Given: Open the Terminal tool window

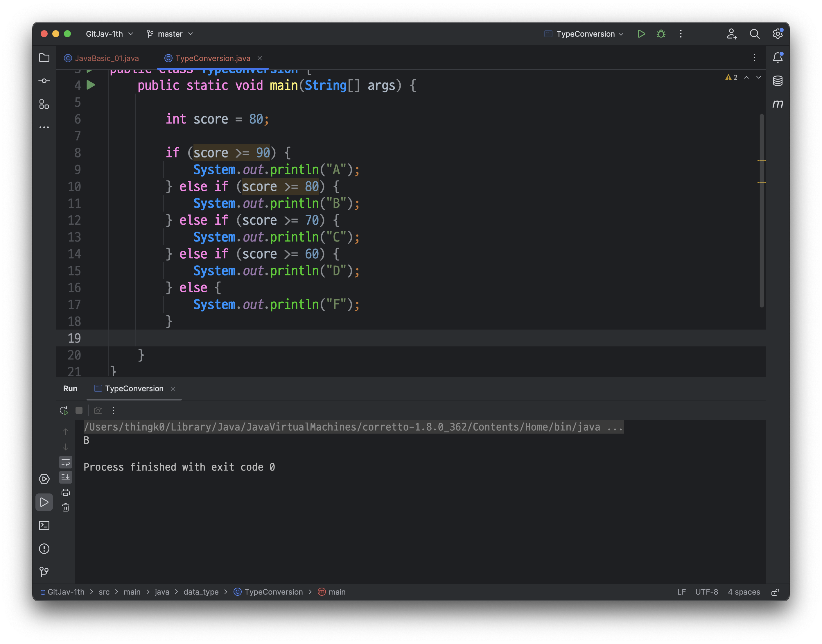Looking at the screenshot, I should pyautogui.click(x=44, y=525).
